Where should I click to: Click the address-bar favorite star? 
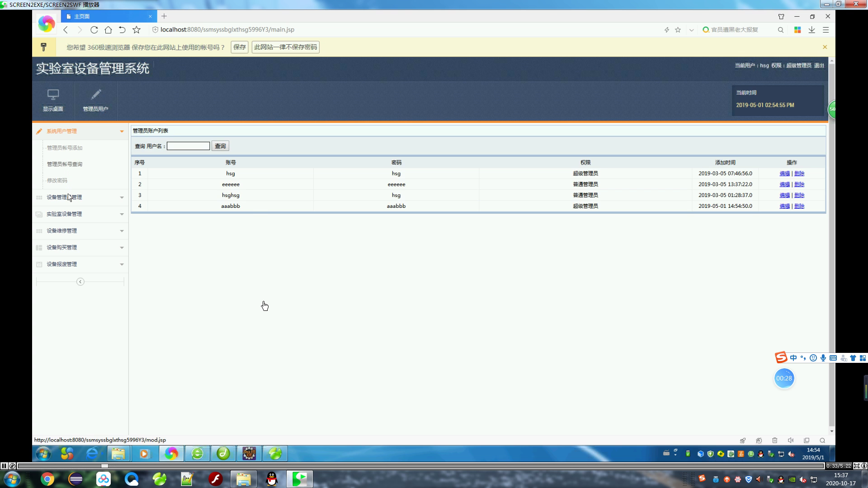point(678,30)
